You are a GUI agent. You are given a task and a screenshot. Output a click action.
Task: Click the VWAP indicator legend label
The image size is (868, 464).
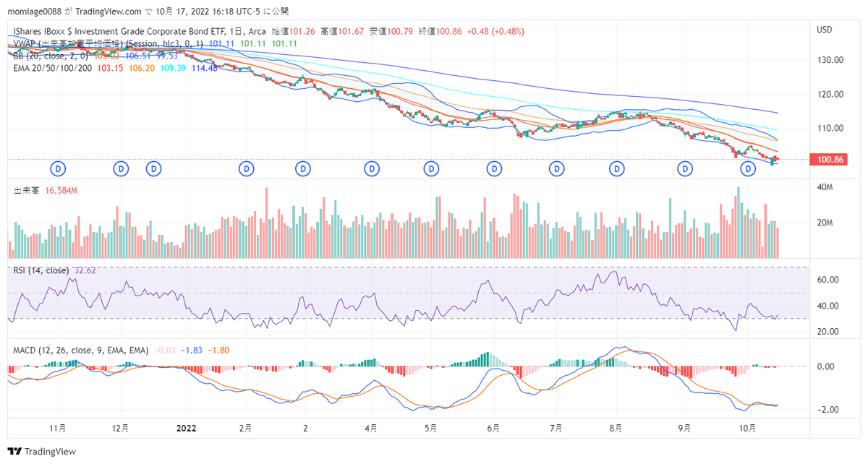tap(109, 43)
